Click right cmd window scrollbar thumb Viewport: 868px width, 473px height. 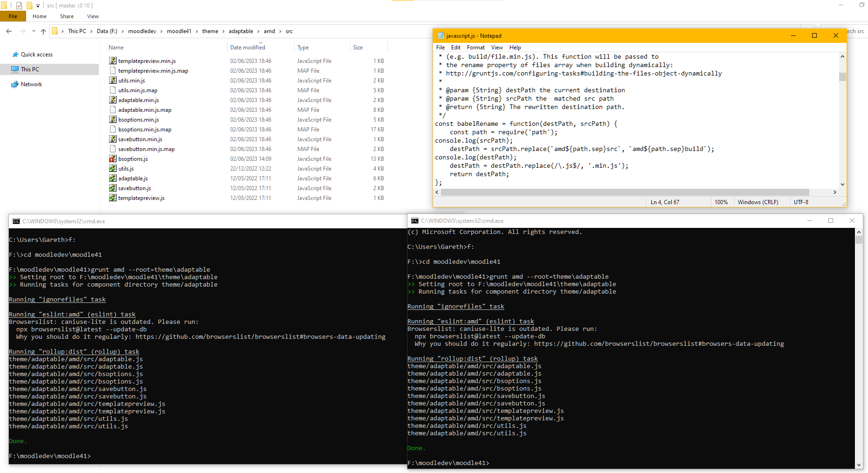(859, 240)
